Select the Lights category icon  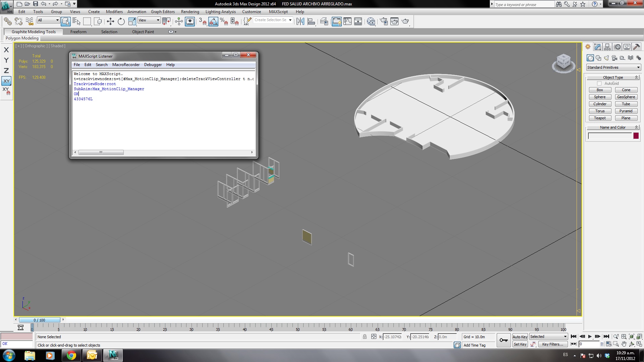coord(606,58)
